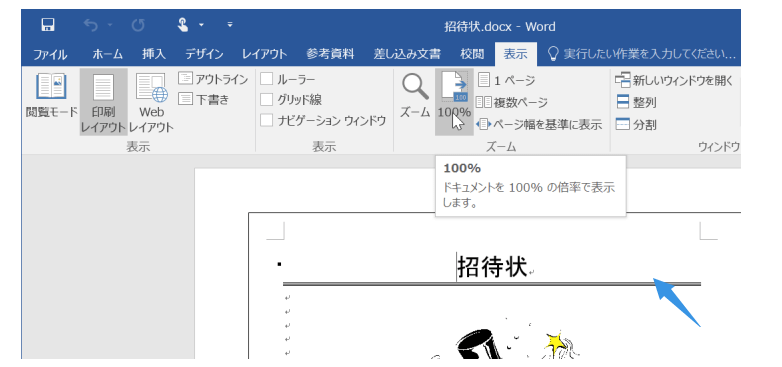Choose ページ幅を基準に表示
Viewport: 782px width, 367px height.
pyautogui.click(x=540, y=124)
